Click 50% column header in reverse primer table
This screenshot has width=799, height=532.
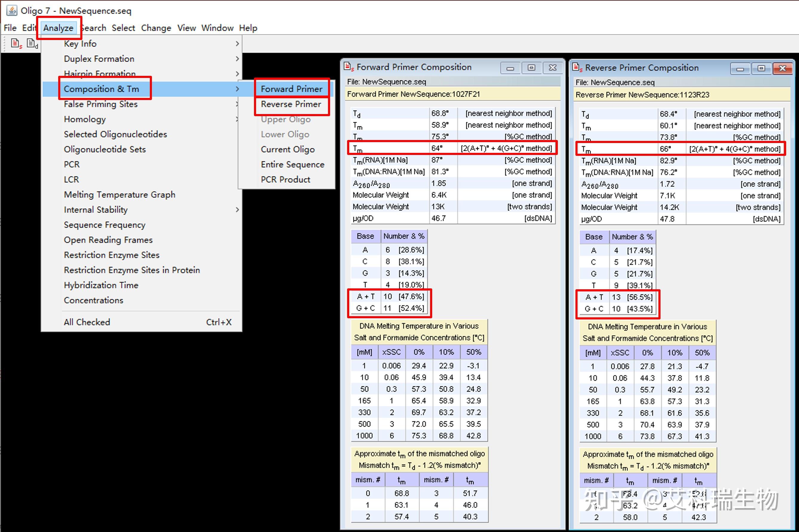(702, 353)
